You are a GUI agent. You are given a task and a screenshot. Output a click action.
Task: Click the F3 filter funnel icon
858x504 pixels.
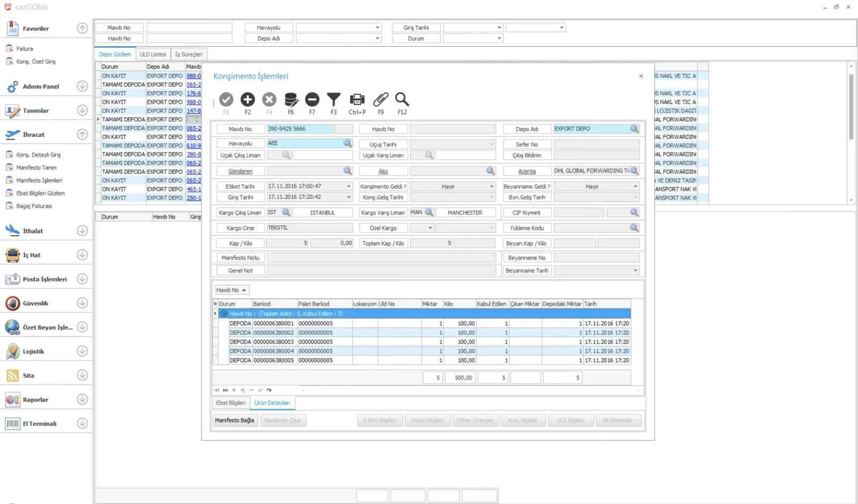click(334, 100)
